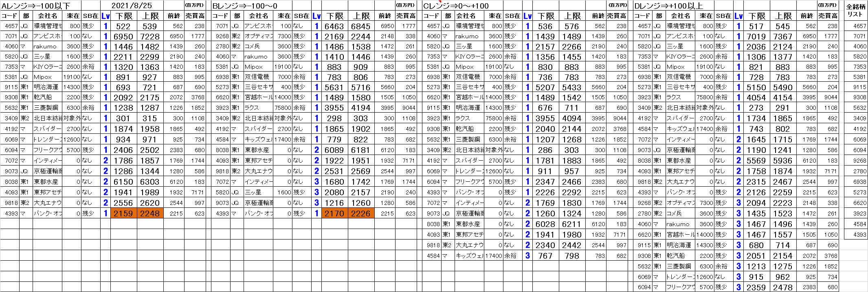Select the cell with value 1216

coord(334,203)
